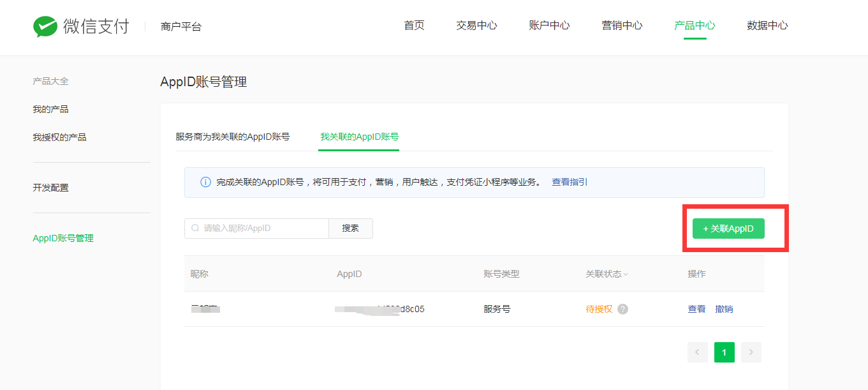This screenshot has width=868, height=390.
Task: Open the 账户中心 navigation item
Action: coord(549,26)
